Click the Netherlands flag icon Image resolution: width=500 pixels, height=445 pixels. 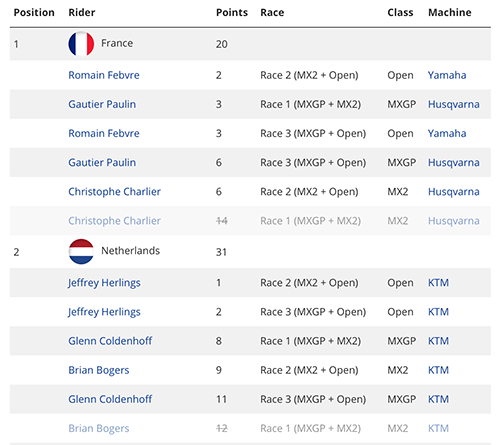[81, 252]
